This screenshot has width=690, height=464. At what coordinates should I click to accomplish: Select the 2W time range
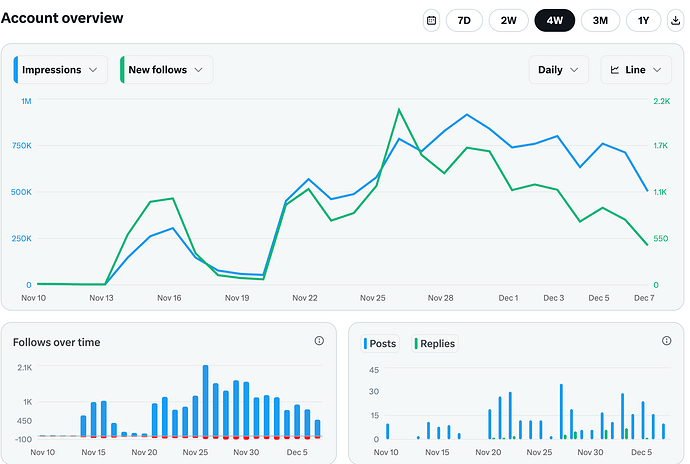[508, 20]
